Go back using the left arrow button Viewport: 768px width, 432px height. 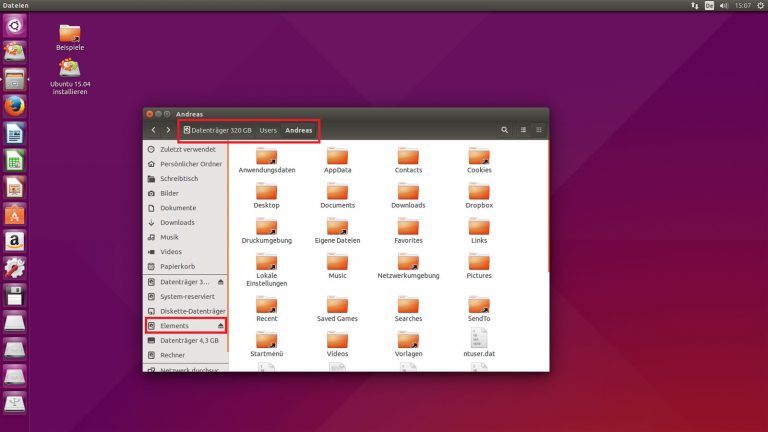153,130
